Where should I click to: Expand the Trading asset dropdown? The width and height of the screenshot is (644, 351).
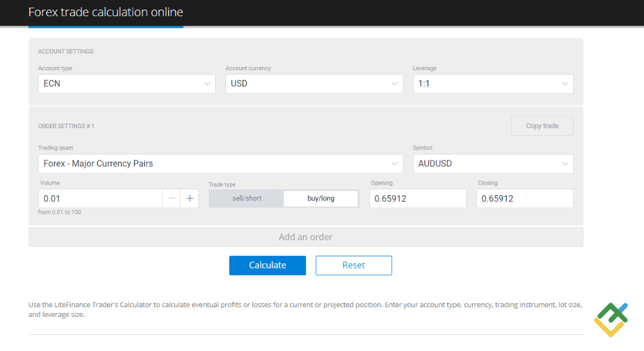click(x=220, y=164)
